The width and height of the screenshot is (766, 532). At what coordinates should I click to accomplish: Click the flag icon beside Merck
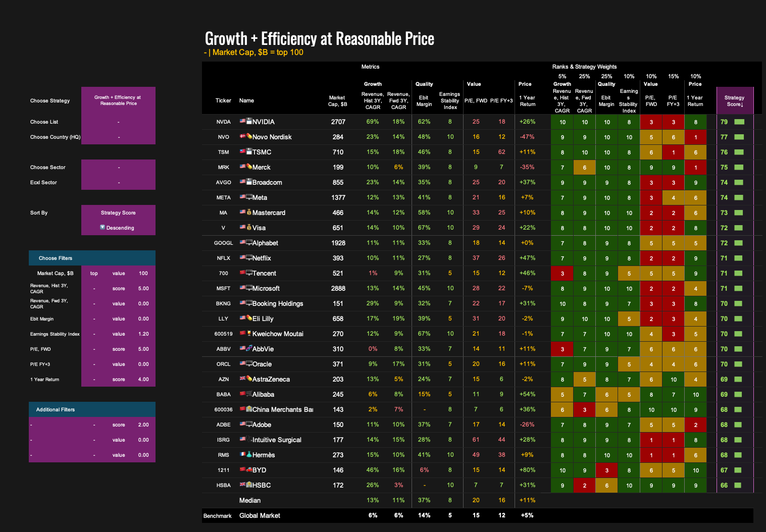242,167
